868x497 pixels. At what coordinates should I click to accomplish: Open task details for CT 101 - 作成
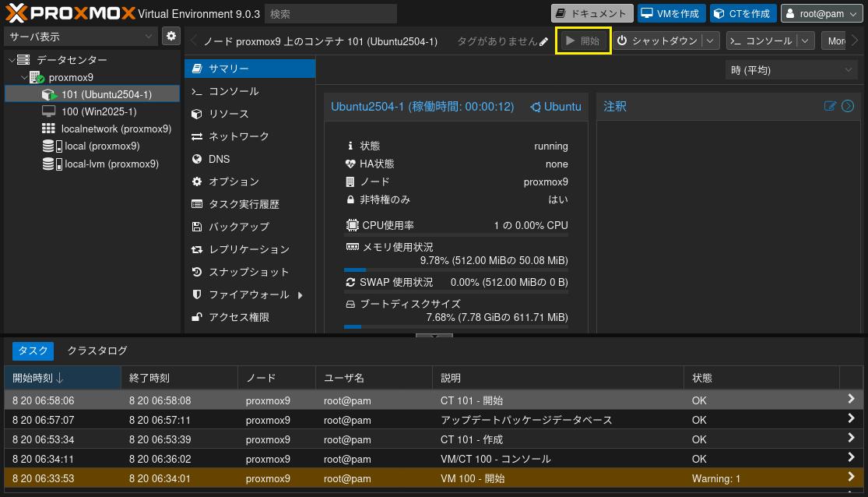tap(851, 439)
